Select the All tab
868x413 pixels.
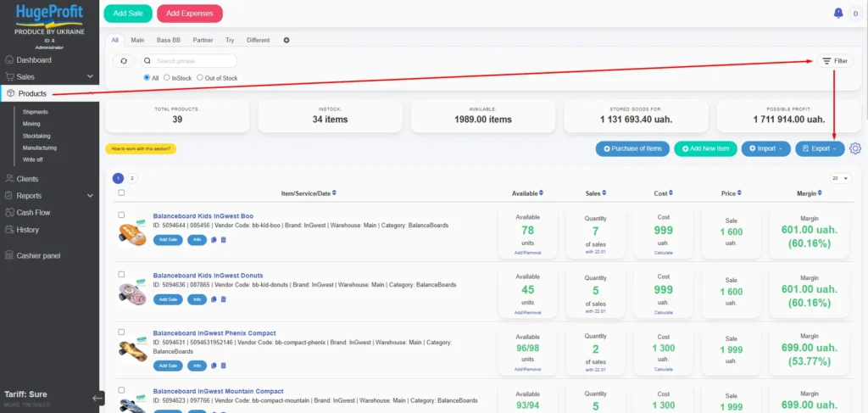[x=114, y=41]
